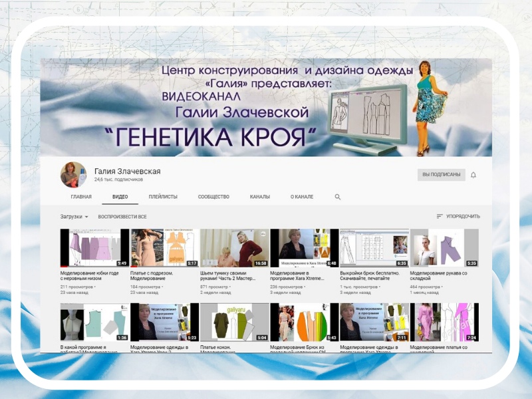The image size is (532, 399).
Task: Open video titled Выкройки брюк бесплатно
Action: click(x=370, y=276)
